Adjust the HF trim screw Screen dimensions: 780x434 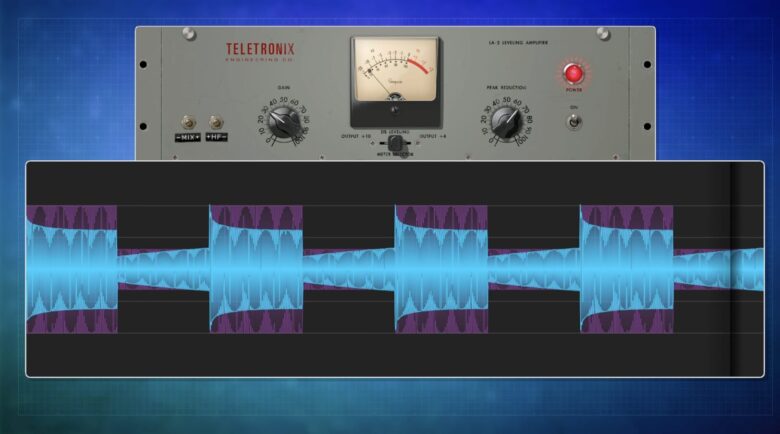click(214, 121)
